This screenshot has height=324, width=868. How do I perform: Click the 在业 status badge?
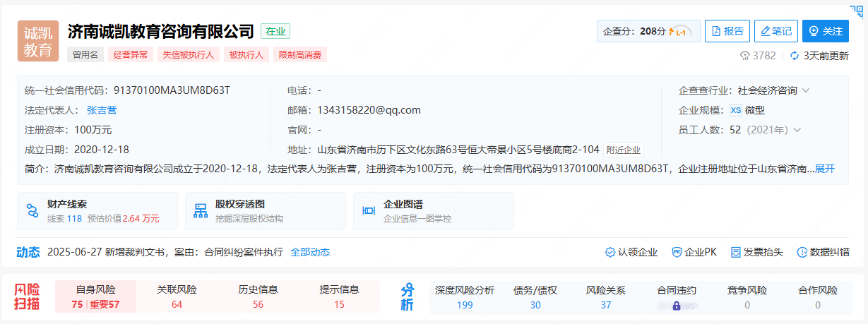pyautogui.click(x=275, y=31)
